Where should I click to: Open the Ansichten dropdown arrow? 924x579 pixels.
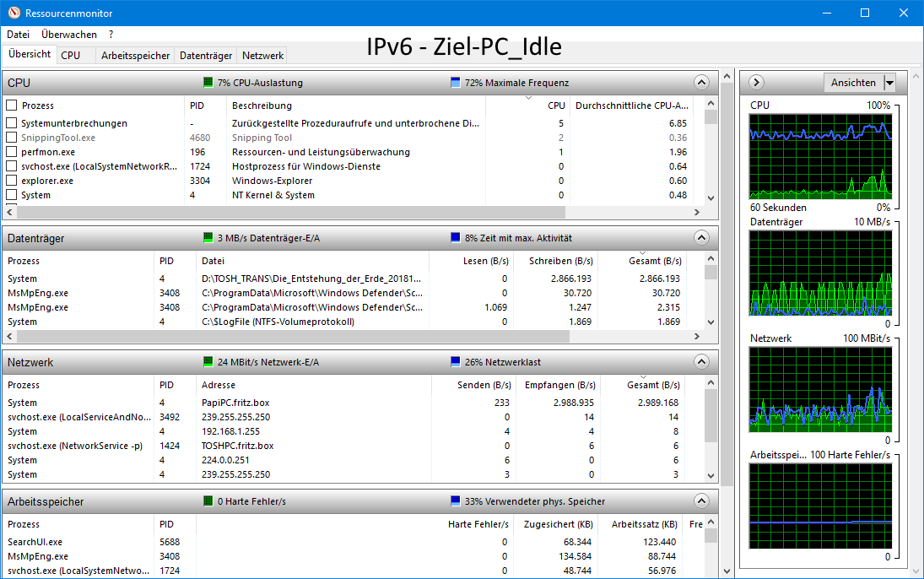[889, 83]
